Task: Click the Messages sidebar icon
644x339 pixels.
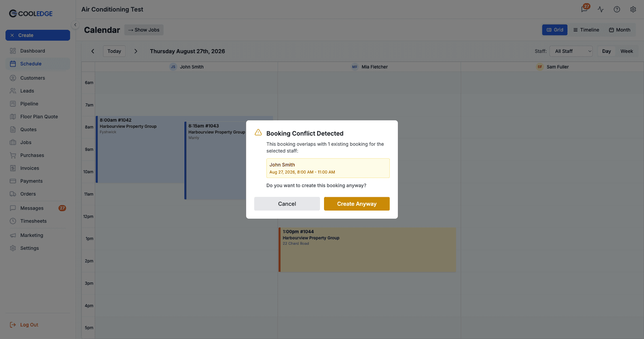Action: [13, 208]
